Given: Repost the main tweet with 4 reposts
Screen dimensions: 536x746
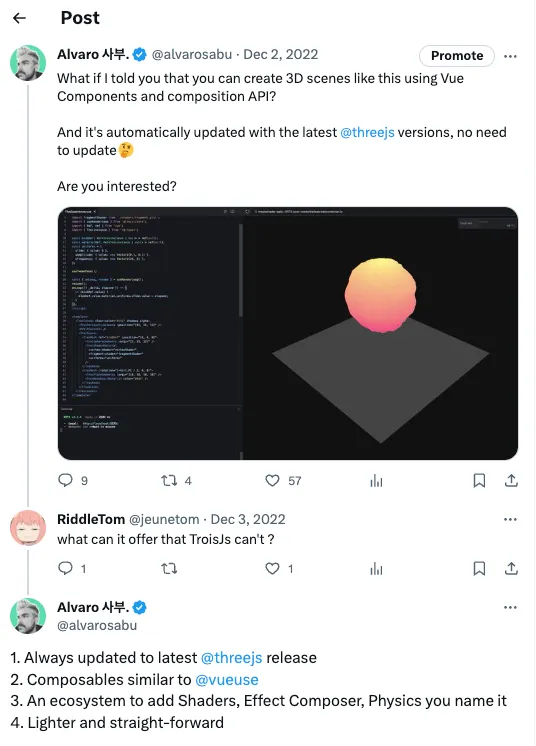Looking at the screenshot, I should pyautogui.click(x=169, y=481).
